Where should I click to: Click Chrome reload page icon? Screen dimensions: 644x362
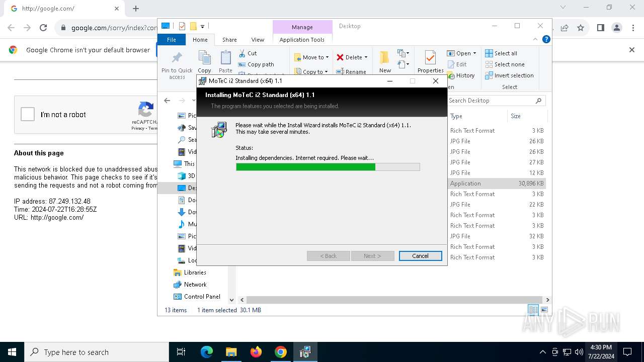(x=43, y=28)
